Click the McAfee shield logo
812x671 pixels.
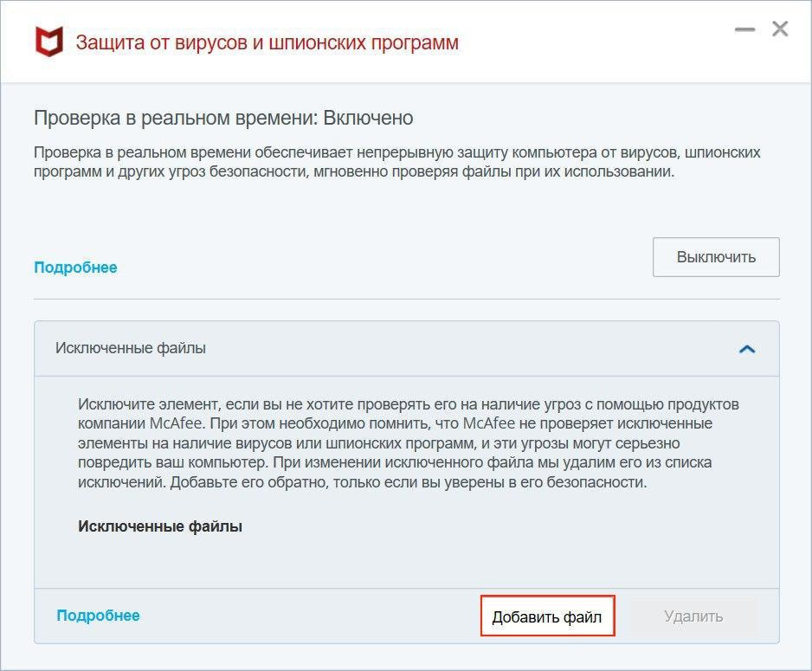48,42
